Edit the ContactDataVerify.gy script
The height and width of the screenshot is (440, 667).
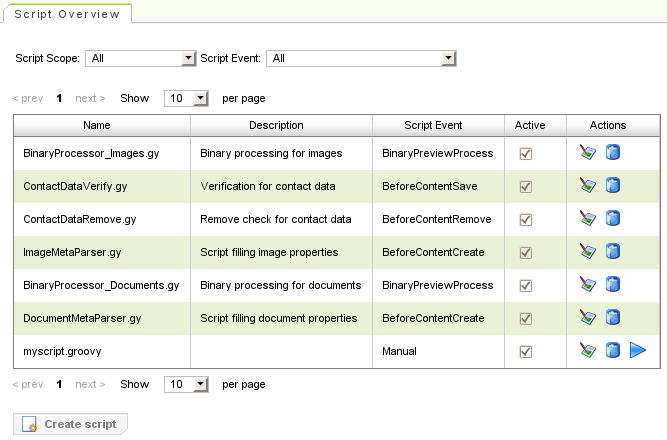tap(588, 186)
